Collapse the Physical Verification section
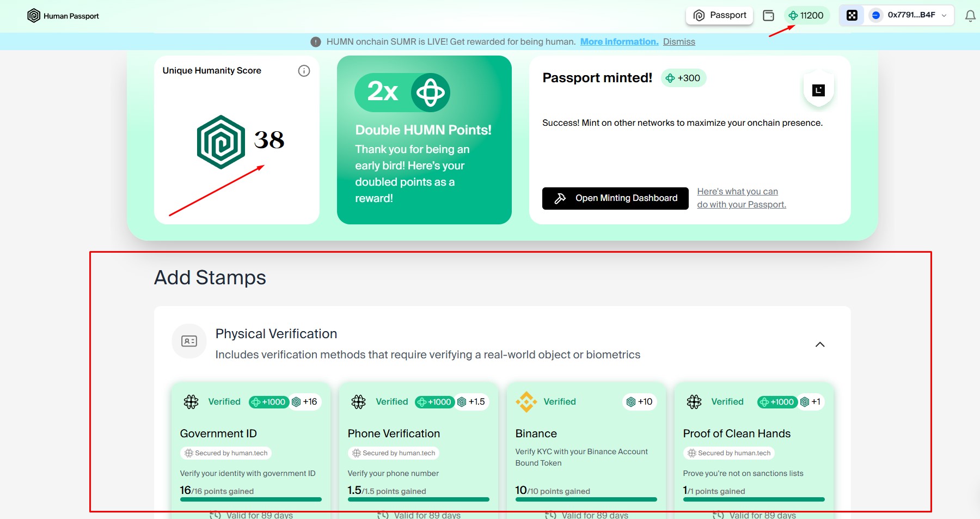 click(819, 344)
